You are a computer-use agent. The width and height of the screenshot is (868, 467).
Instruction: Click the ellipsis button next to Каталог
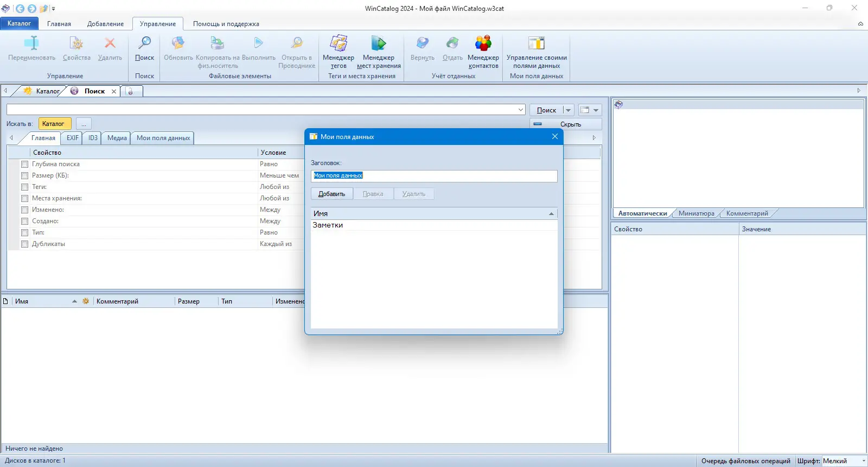(x=84, y=124)
